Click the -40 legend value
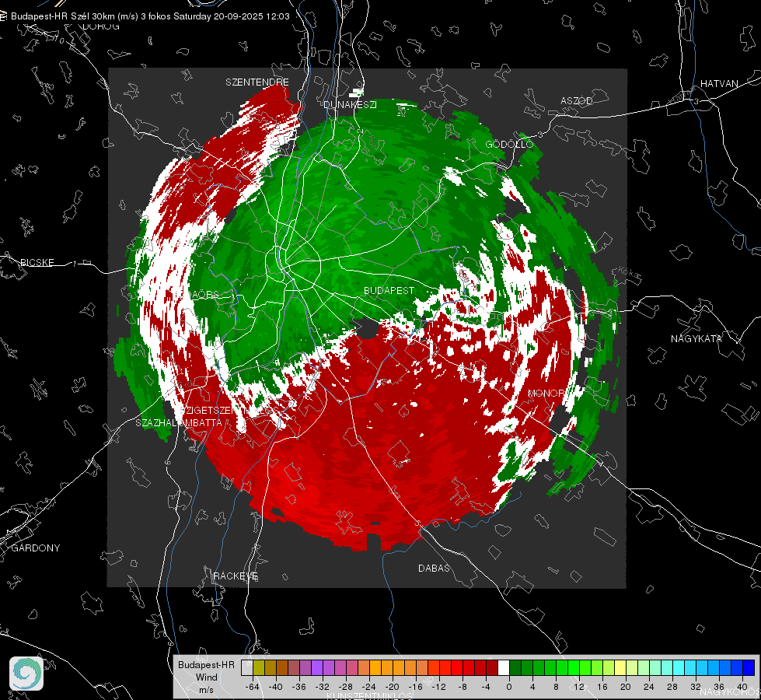Screen dimensions: 761x700 (276, 687)
